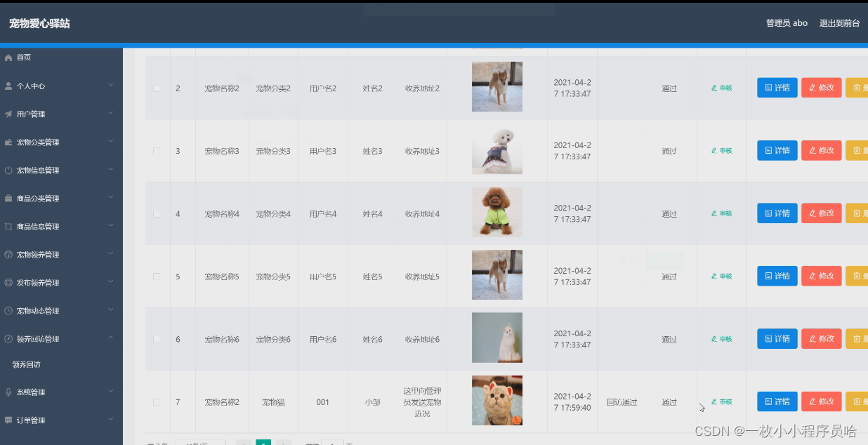Image resolution: width=868 pixels, height=445 pixels.
Task: Open the dog photo in row 5
Action: coord(497,275)
